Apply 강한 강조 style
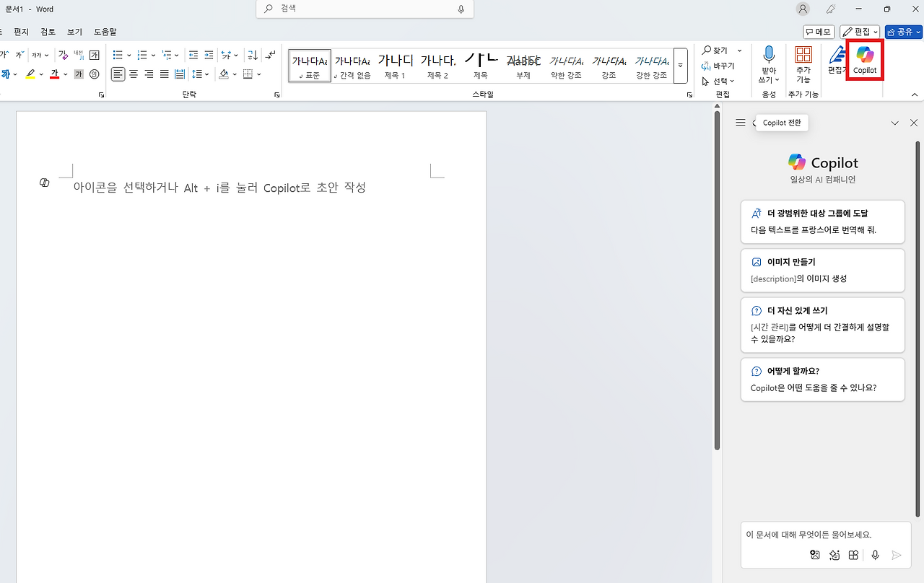924x583 pixels. point(651,66)
